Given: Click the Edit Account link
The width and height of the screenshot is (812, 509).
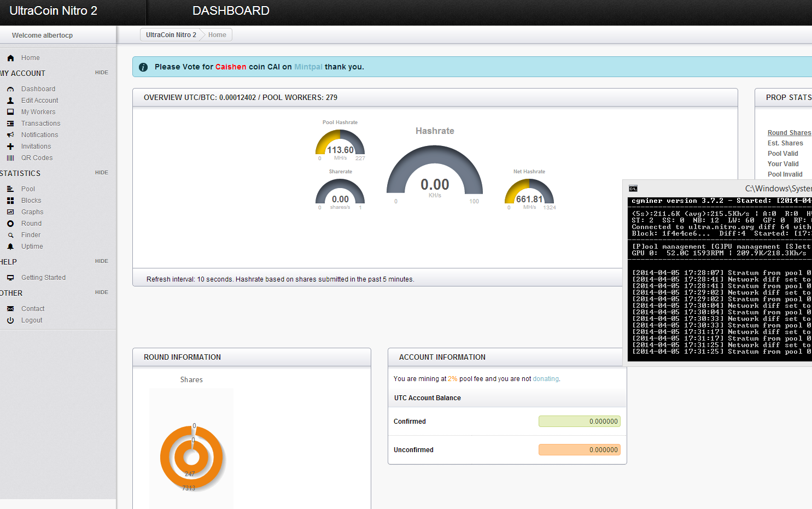Looking at the screenshot, I should coord(40,101).
